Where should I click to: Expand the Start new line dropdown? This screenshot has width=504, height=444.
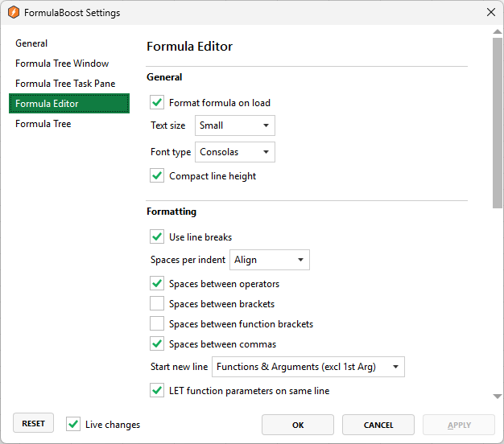coord(308,368)
